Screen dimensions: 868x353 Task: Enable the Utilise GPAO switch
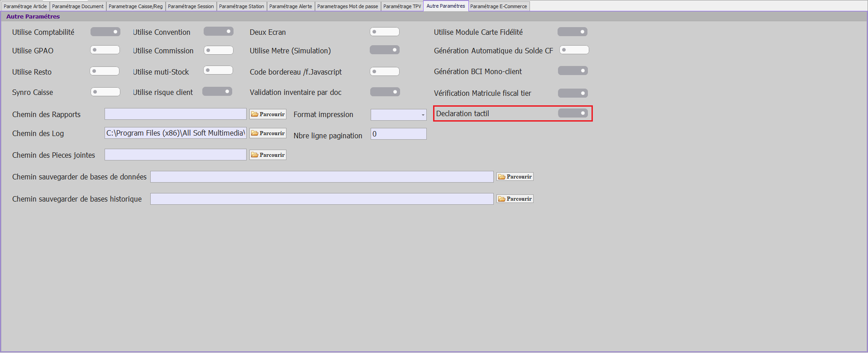pos(105,50)
